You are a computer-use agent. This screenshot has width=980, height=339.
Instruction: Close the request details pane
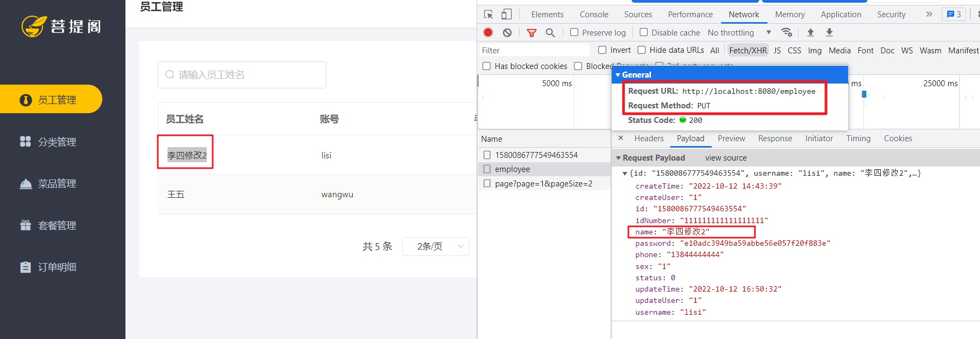coord(621,138)
